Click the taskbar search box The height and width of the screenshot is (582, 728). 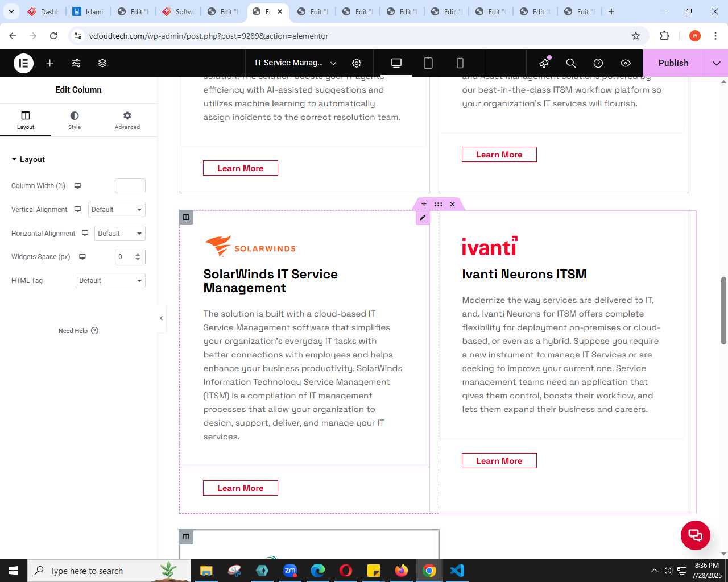[109, 571]
